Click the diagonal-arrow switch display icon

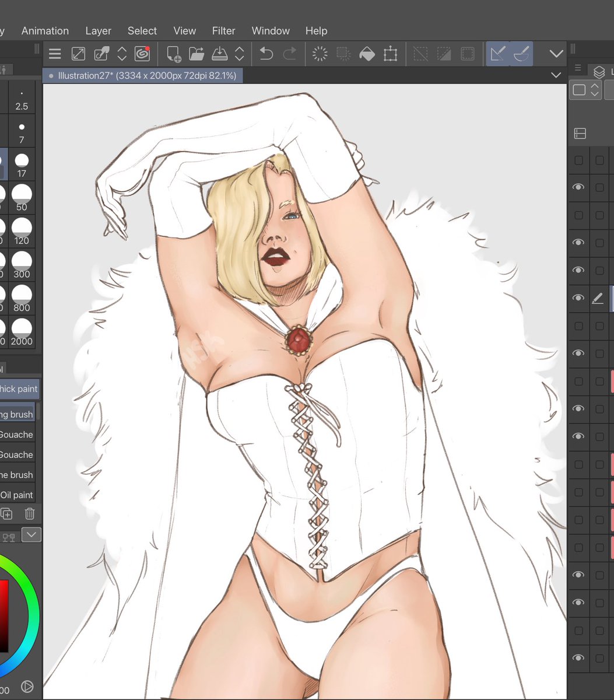click(78, 54)
